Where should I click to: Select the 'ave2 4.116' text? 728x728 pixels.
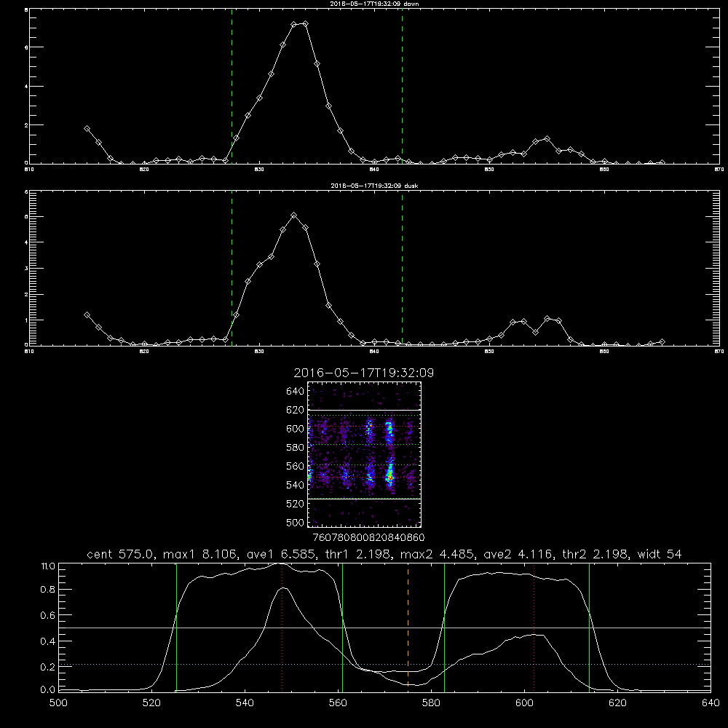[x=518, y=554]
